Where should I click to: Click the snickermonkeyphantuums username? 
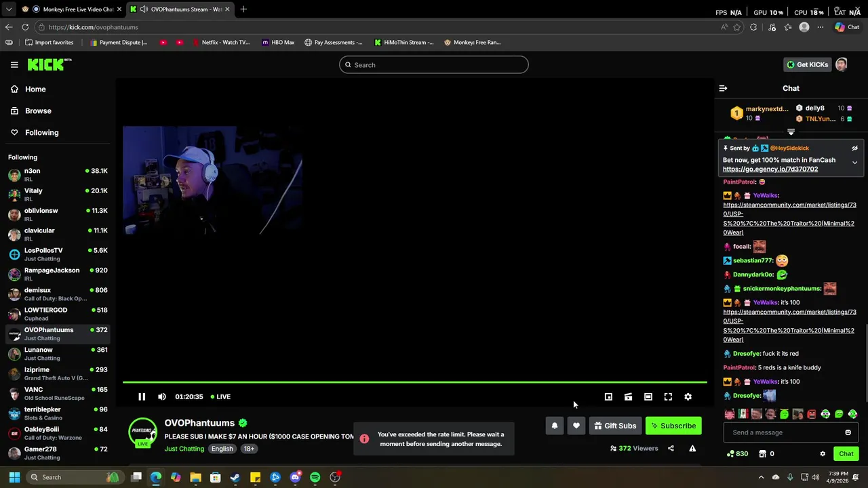pyautogui.click(x=782, y=289)
